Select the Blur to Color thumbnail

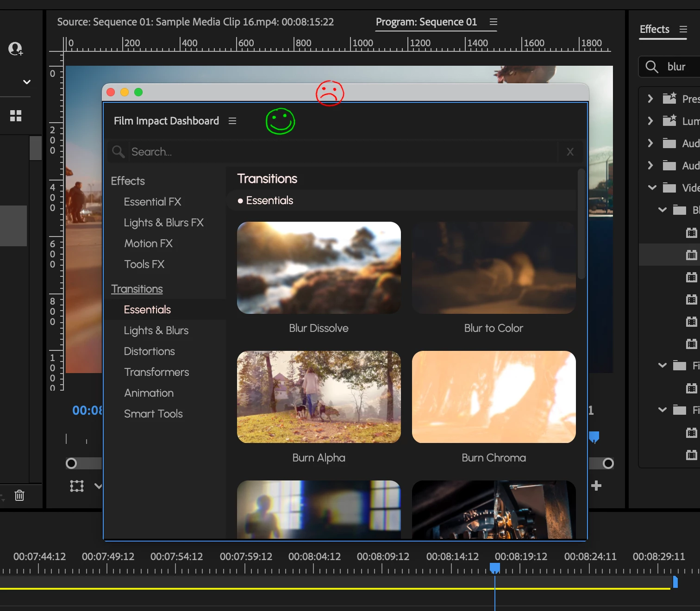(x=494, y=268)
